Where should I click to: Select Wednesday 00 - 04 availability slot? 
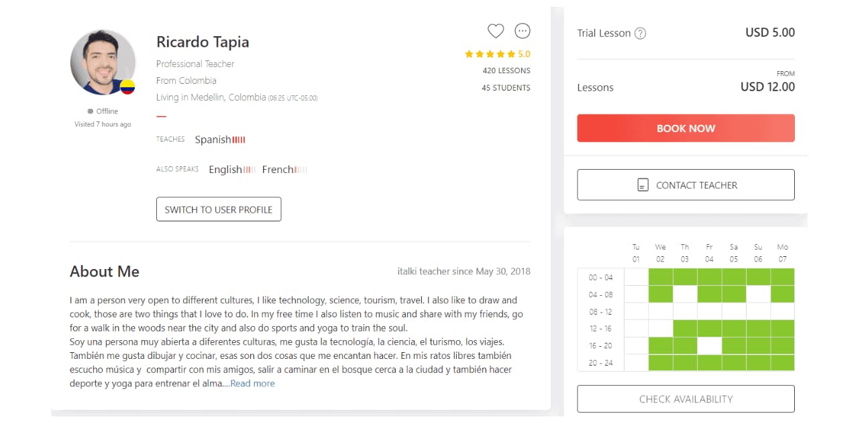661,277
